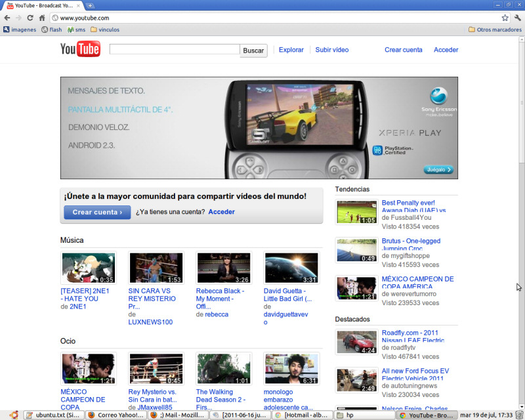
Task: Open the rebecca channel link
Action: coord(217,314)
